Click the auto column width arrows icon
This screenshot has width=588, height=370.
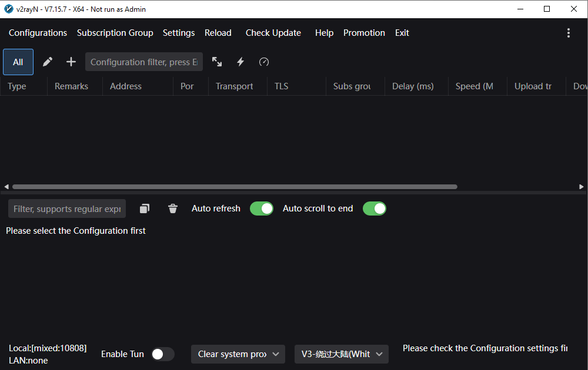(217, 62)
